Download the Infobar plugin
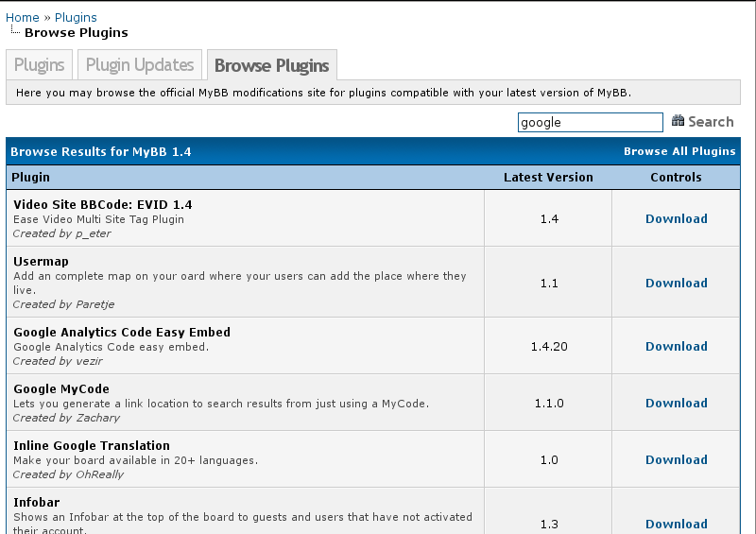756x534 pixels. [676, 524]
